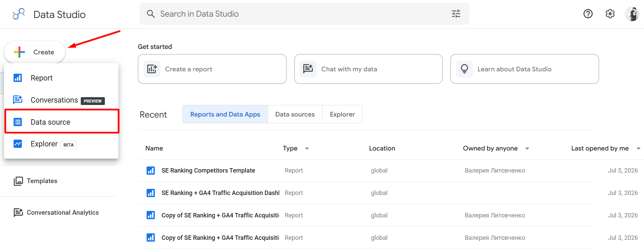Click the search magnifier icon

pyautogui.click(x=151, y=14)
